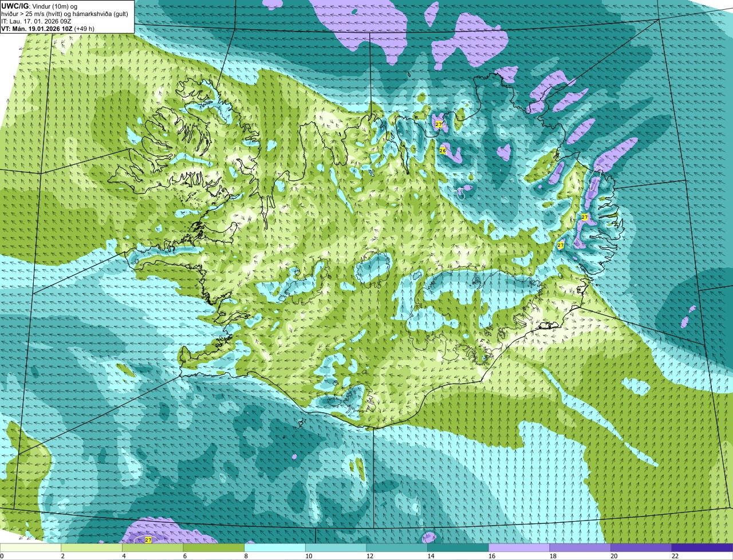Screen dimensions: 733x560
Task: Click the title line 'UWC/IG: Vindur (10m) og'
Action: 39,6
